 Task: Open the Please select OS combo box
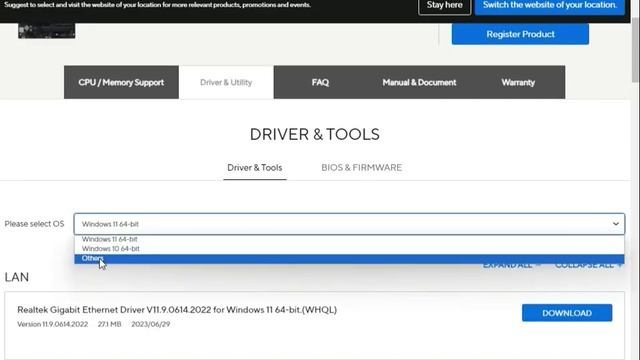pyautogui.click(x=349, y=224)
